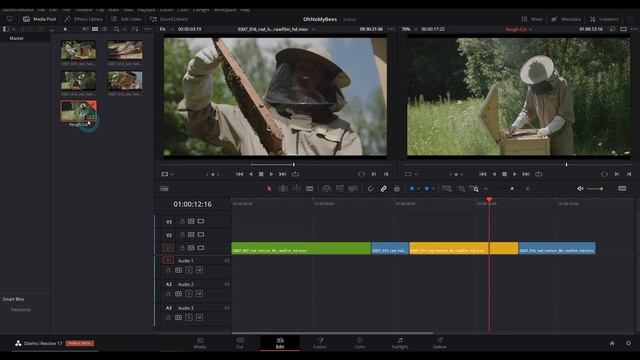Jump to first frame in timeline viewer
Screen dimensions: 640x360
[x=483, y=174]
